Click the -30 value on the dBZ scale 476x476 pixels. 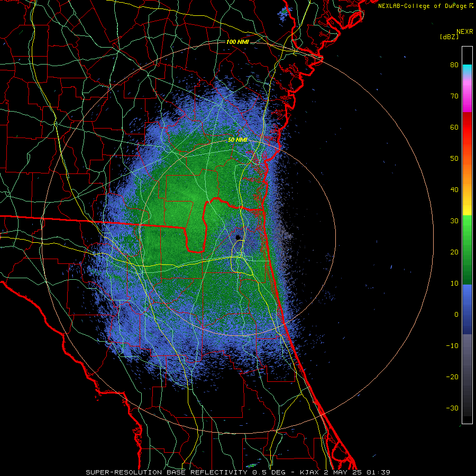click(452, 408)
